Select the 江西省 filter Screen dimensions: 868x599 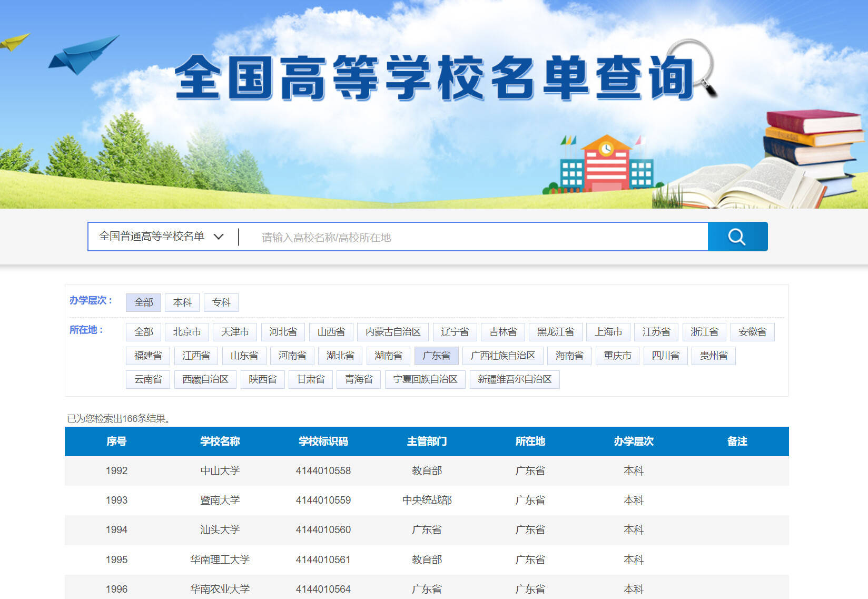click(196, 356)
